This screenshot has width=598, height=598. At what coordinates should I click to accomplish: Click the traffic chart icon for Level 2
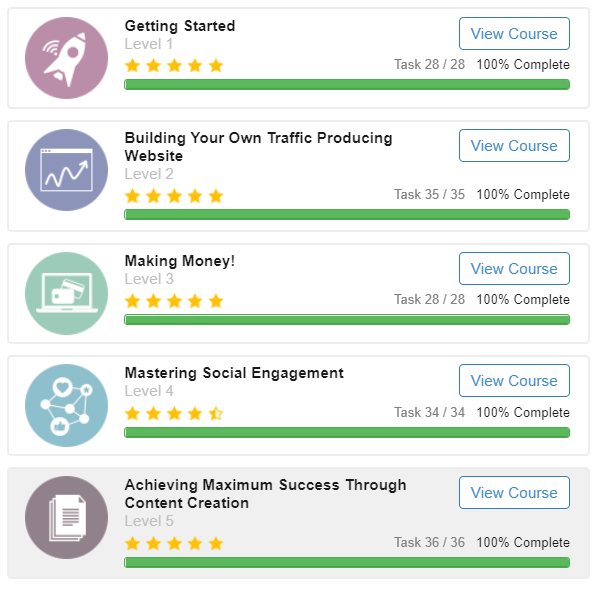tap(66, 170)
